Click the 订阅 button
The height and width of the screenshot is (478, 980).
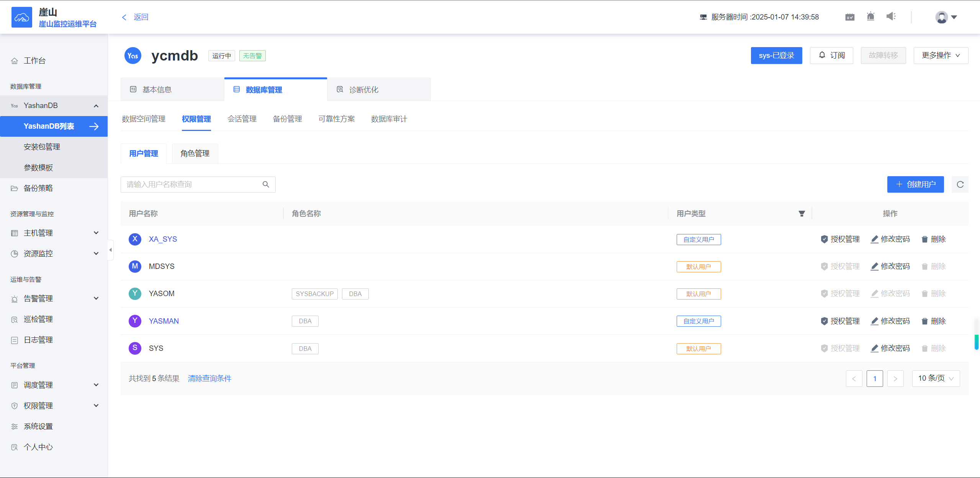click(x=831, y=56)
